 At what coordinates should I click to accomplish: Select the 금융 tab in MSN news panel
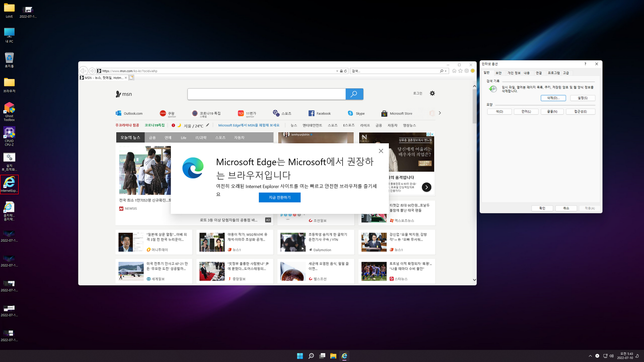pos(152,138)
